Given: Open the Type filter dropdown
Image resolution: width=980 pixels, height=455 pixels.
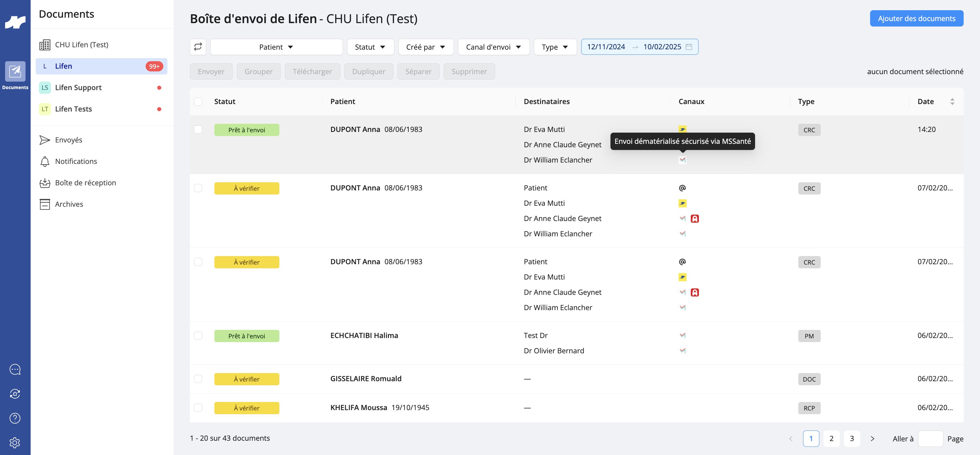Looking at the screenshot, I should coord(555,47).
